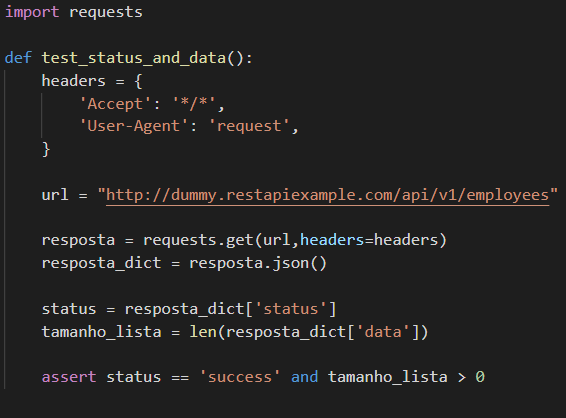
Task: Click the assert keyword
Action: point(69,378)
